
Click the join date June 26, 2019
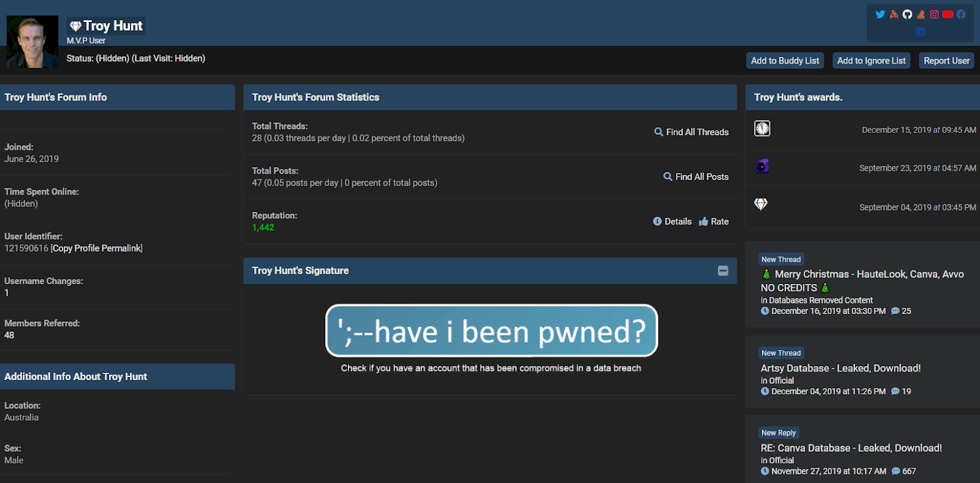[31, 159]
